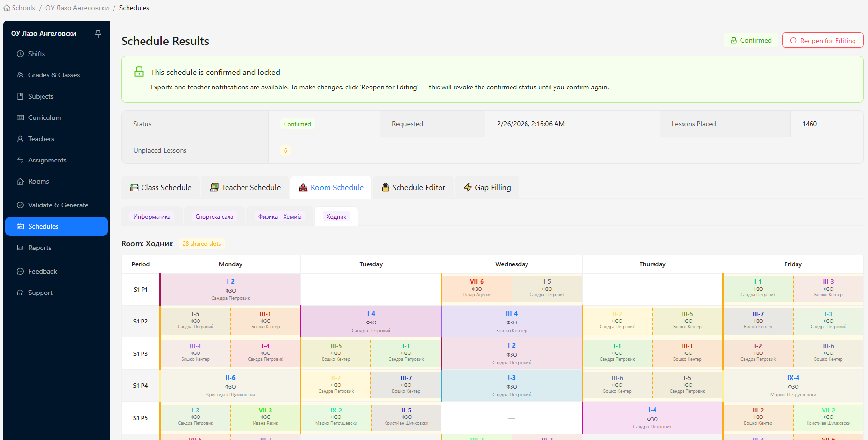Click the Subjects book icon
Screen dimensions: 868x440
20,96
